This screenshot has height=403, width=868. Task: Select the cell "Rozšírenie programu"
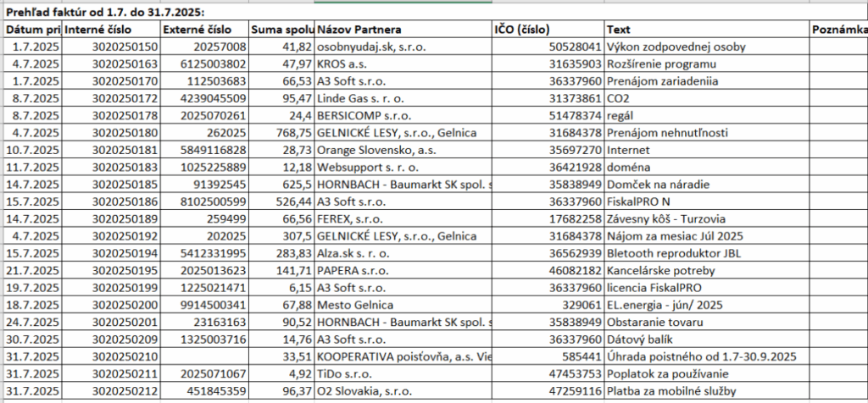[707, 64]
